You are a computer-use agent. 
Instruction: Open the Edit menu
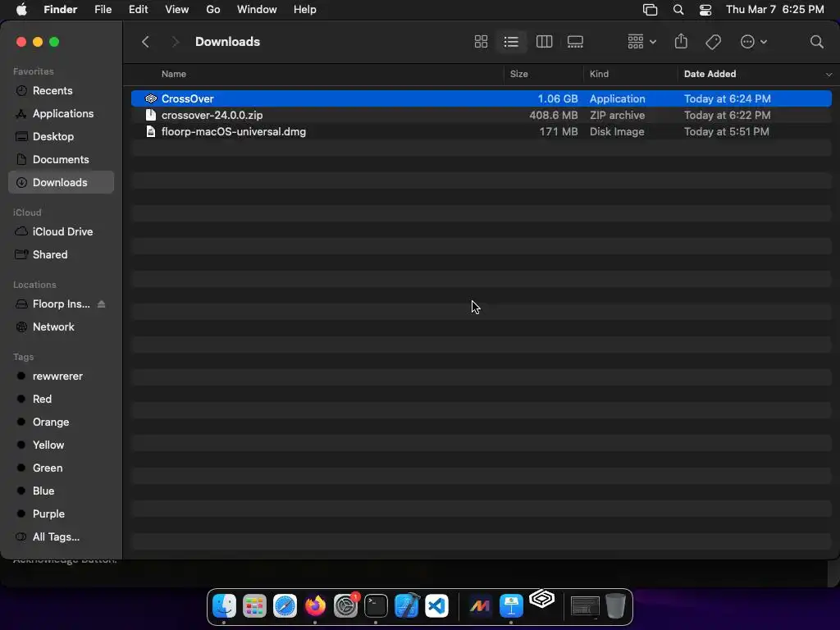pyautogui.click(x=138, y=10)
